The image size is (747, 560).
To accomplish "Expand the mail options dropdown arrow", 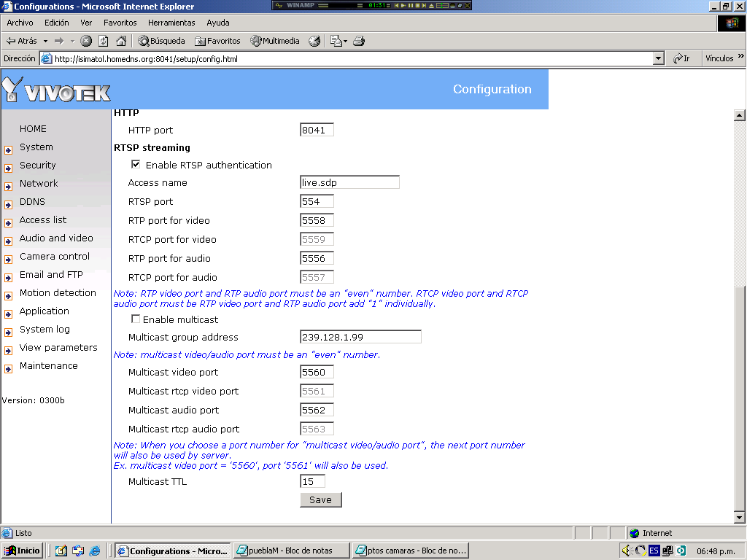I will (344, 41).
